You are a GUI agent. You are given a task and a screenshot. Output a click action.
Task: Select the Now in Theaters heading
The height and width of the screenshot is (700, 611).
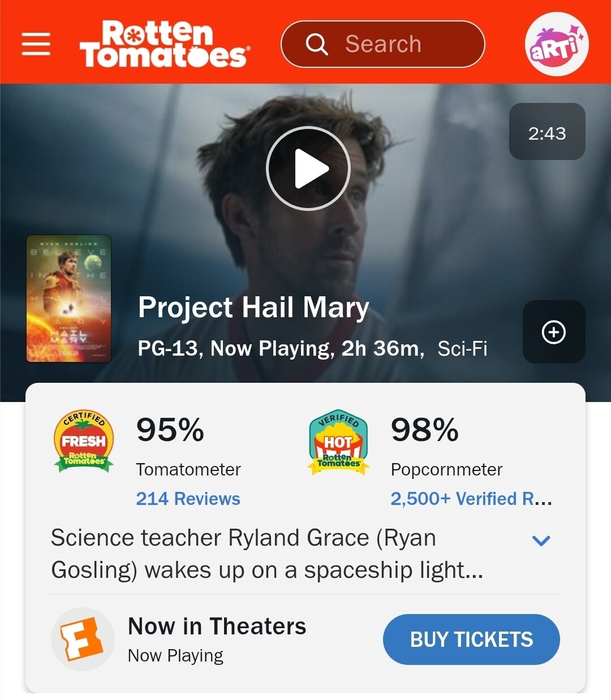tap(217, 626)
